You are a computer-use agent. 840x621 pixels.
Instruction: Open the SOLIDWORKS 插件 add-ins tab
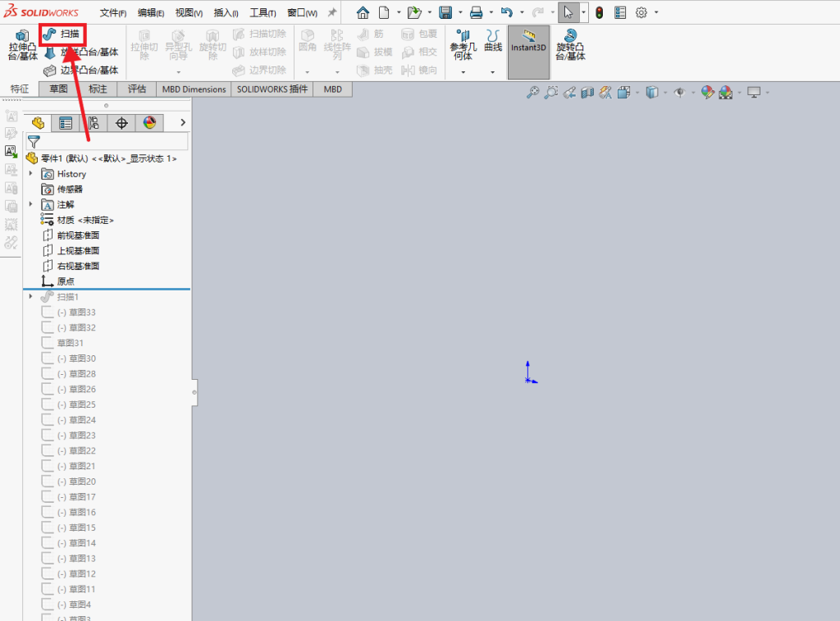tap(272, 89)
